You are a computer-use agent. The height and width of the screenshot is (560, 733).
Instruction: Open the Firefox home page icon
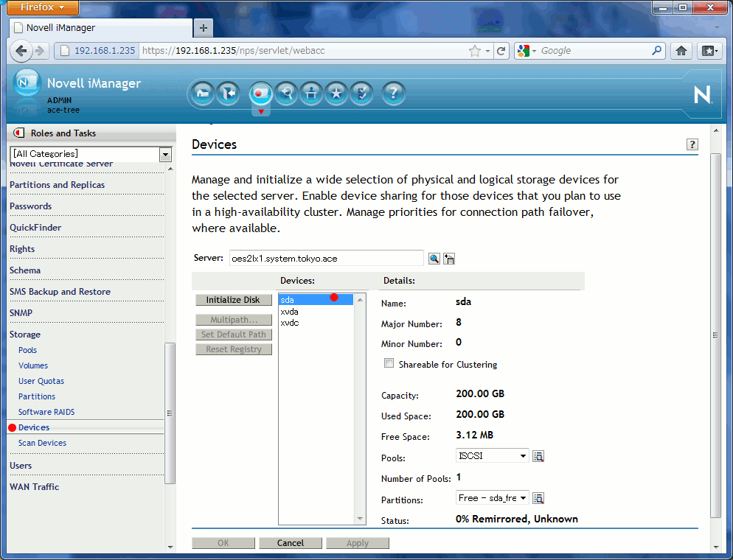tap(681, 50)
